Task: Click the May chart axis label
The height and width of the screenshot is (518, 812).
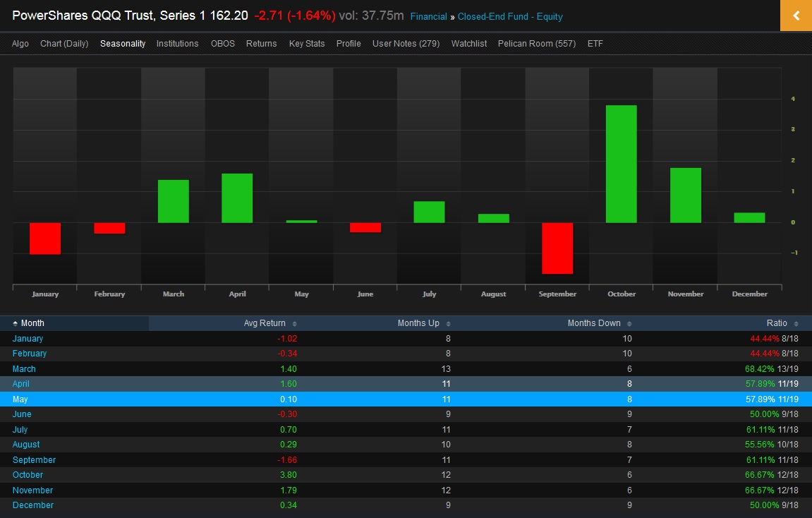Action: 301,294
